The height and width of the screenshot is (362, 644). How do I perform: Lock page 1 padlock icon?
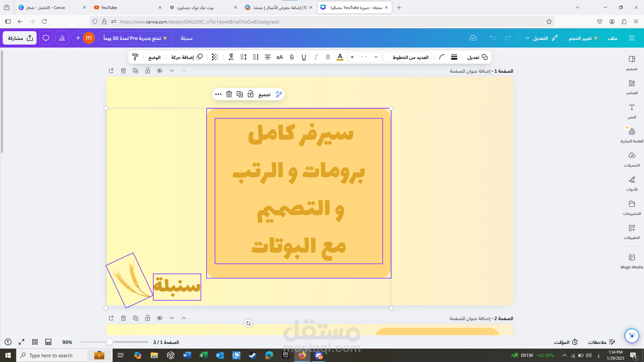click(148, 71)
